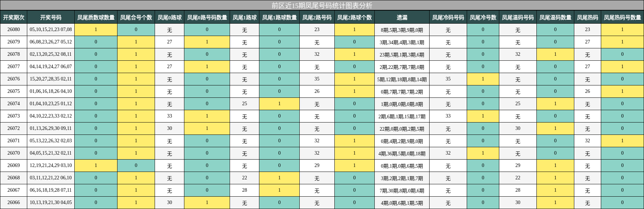Viewport: 644px width, 209px height.
Task: Select issue number 26071
Action: [x=13, y=141]
